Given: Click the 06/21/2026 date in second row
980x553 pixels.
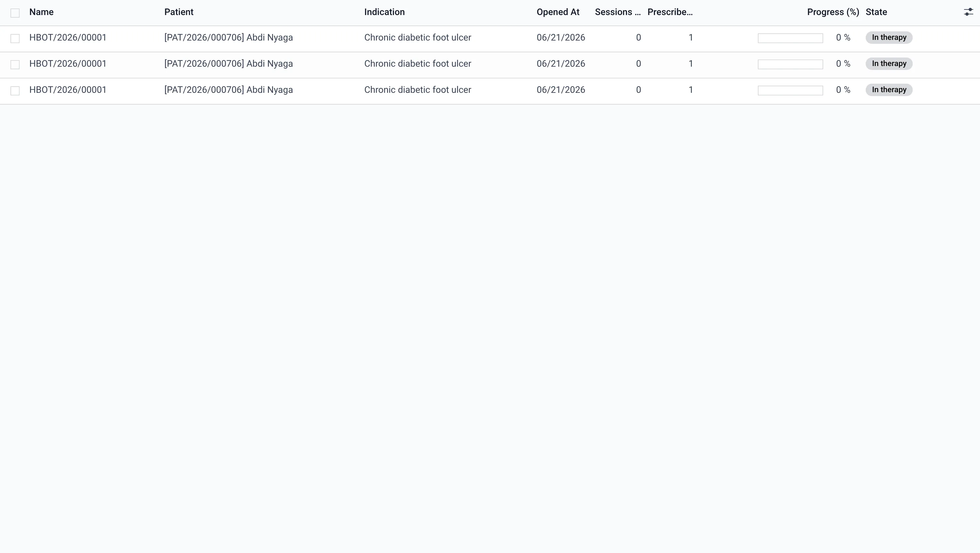Looking at the screenshot, I should (561, 64).
